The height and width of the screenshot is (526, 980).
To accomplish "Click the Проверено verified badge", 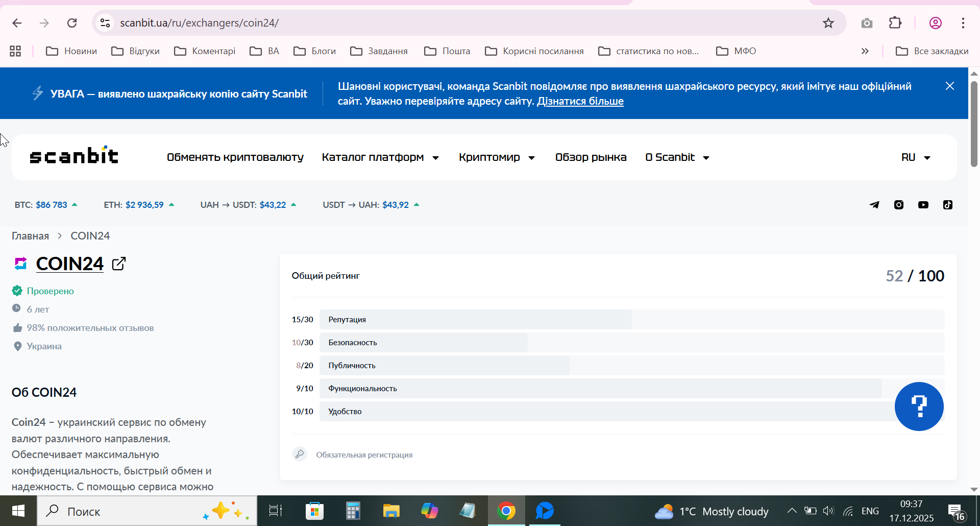I will (x=43, y=291).
